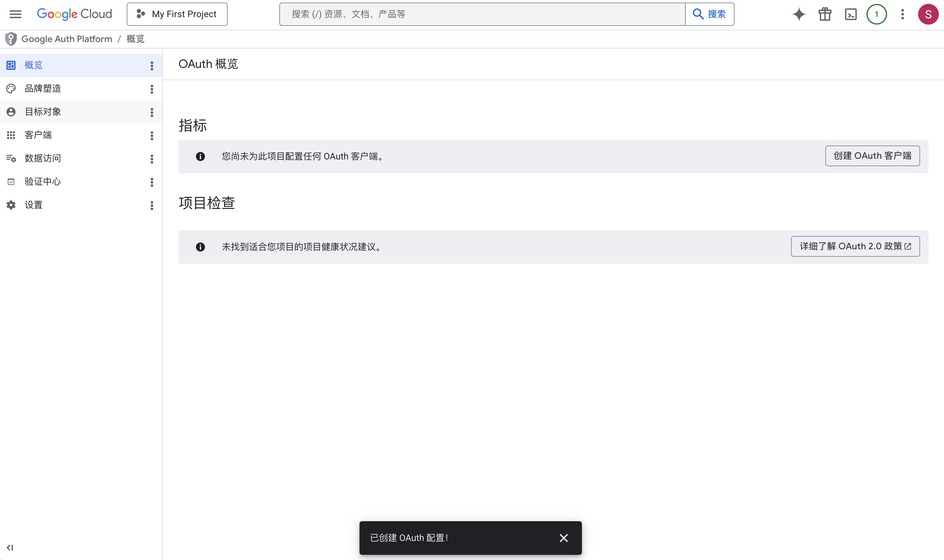
Task: Open more options for 目标对象
Action: [152, 113]
